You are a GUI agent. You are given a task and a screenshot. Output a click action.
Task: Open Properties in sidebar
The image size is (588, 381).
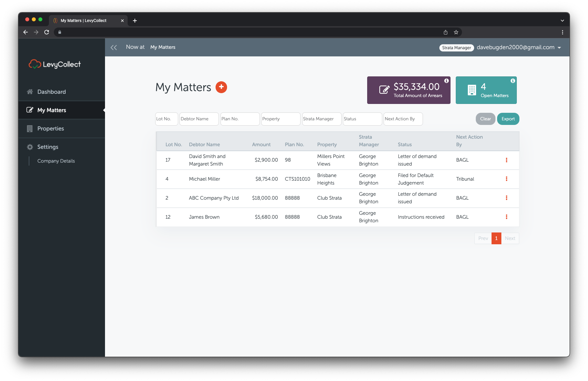coord(62,129)
